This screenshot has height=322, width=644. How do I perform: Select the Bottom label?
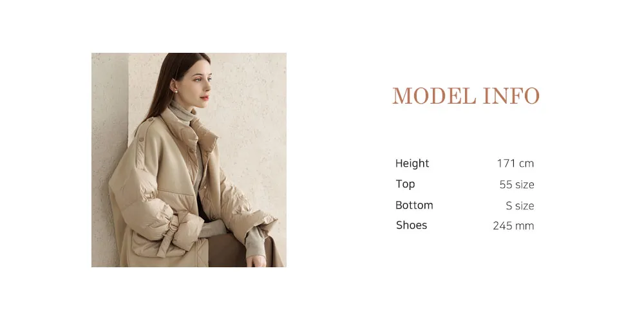click(414, 205)
